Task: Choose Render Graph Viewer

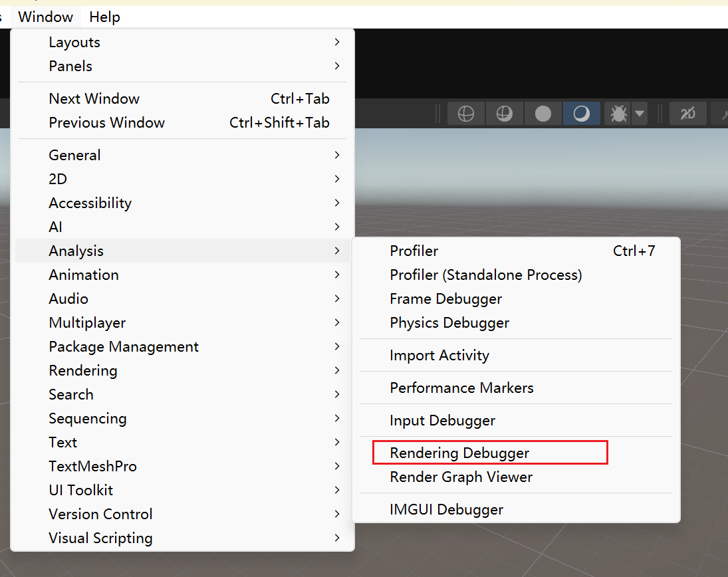Action: click(x=461, y=477)
